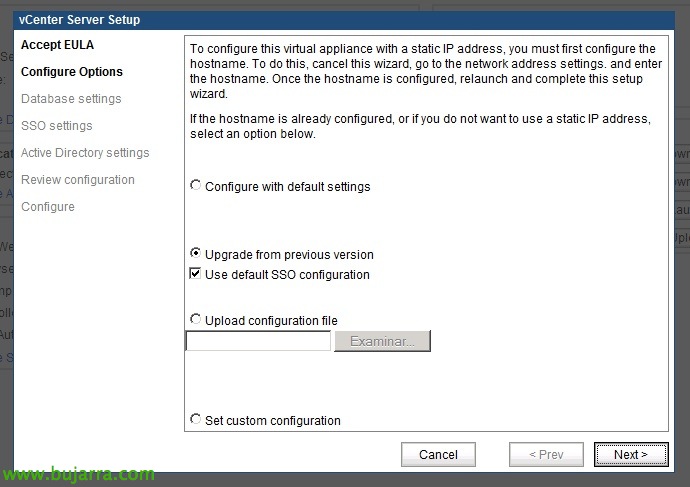This screenshot has width=690, height=487.
Task: Select Set custom configuration radio
Action: [x=195, y=419]
